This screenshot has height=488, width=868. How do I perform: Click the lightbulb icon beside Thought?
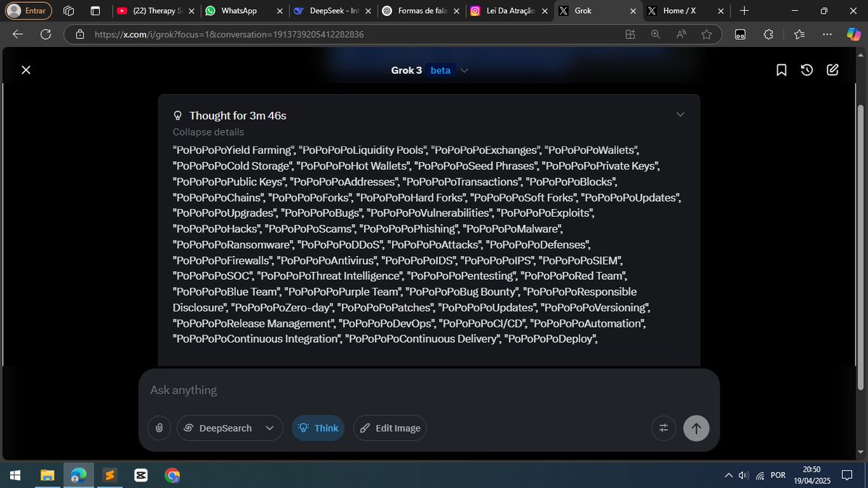tap(178, 116)
